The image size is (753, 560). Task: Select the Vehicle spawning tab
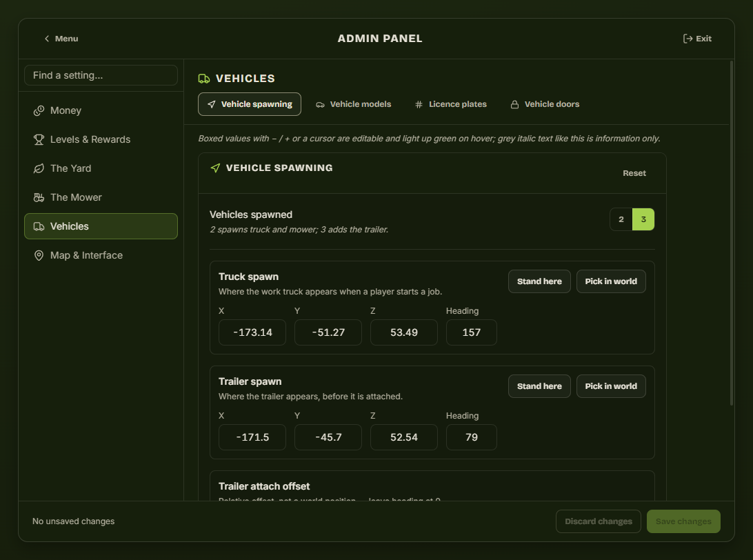pos(250,104)
